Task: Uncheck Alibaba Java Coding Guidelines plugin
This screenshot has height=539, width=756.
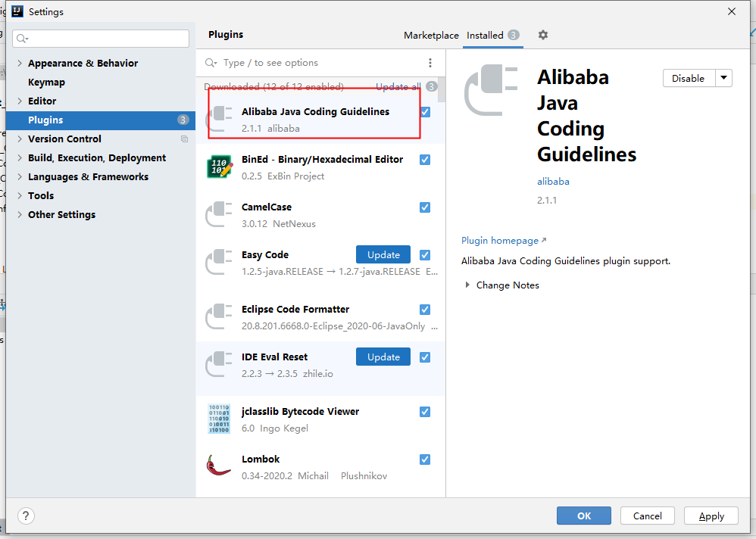Action: tap(425, 112)
